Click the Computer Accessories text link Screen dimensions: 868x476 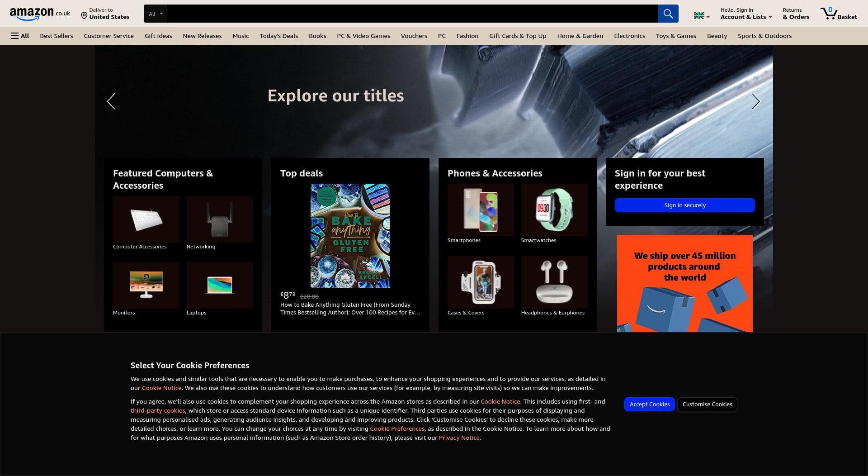pos(140,247)
